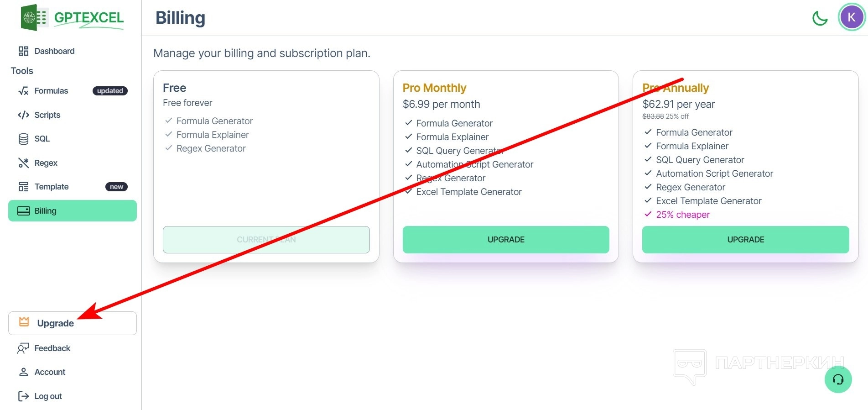This screenshot has height=410, width=868.
Task: Go to Account settings
Action: [x=50, y=372]
